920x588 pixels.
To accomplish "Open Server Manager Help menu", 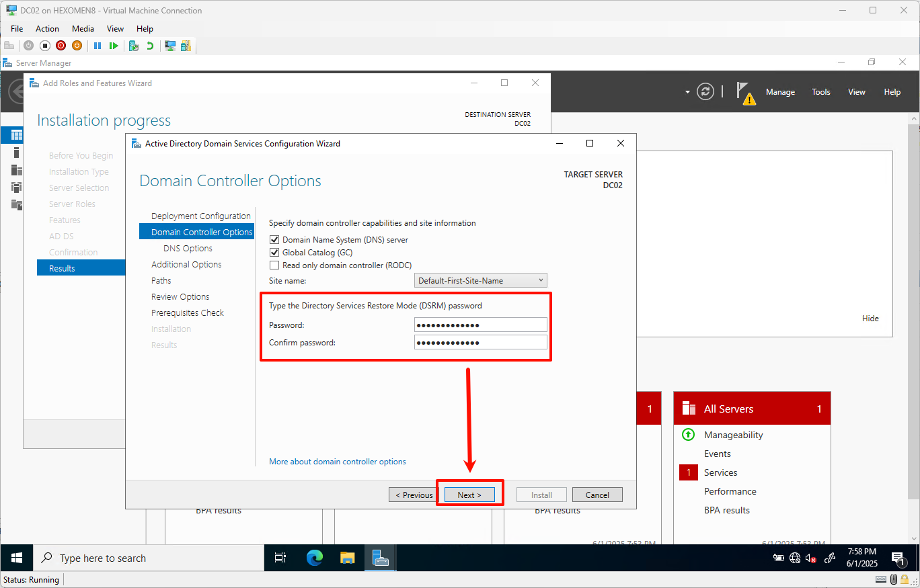I will point(892,92).
